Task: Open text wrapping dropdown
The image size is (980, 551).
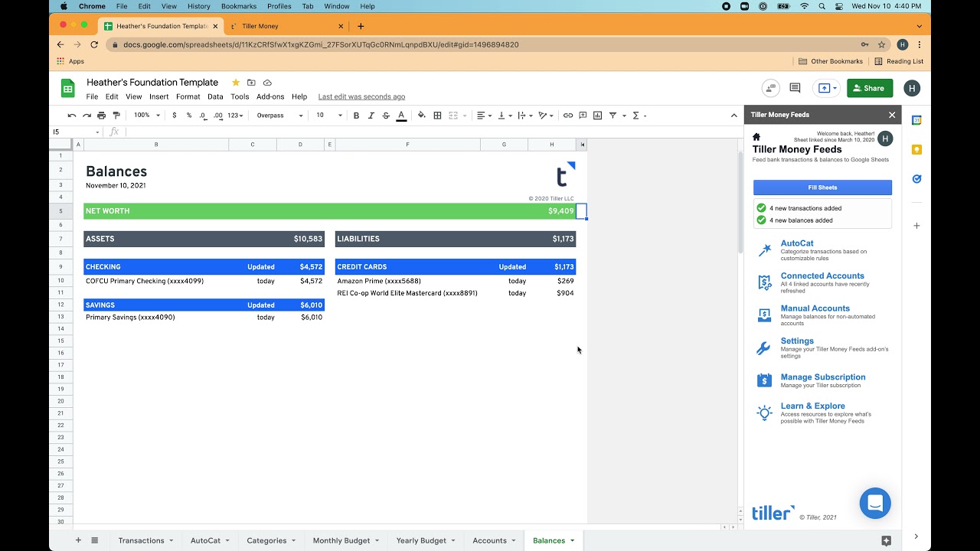Action: click(524, 116)
